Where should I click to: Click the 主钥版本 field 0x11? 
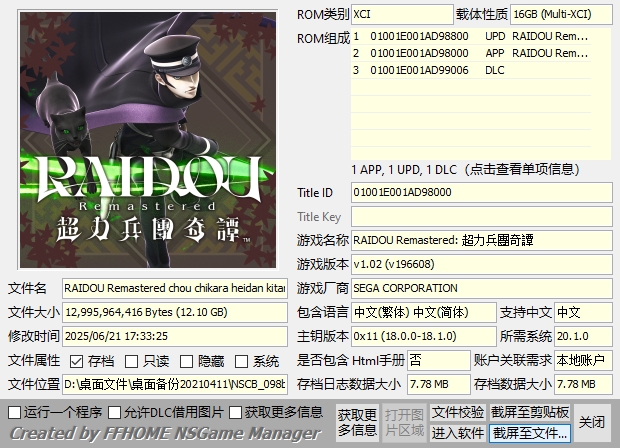pyautogui.click(x=423, y=336)
